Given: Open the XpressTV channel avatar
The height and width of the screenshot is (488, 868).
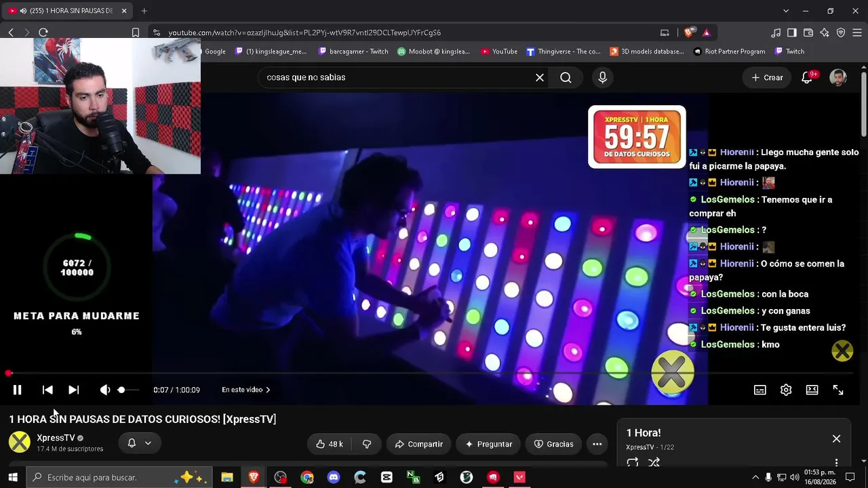Looking at the screenshot, I should coord(20,443).
